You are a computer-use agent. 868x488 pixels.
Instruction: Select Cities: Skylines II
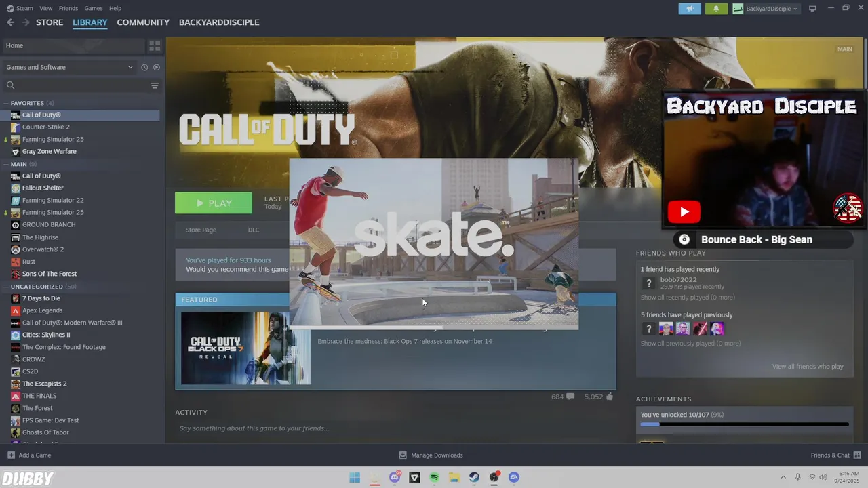click(x=46, y=335)
